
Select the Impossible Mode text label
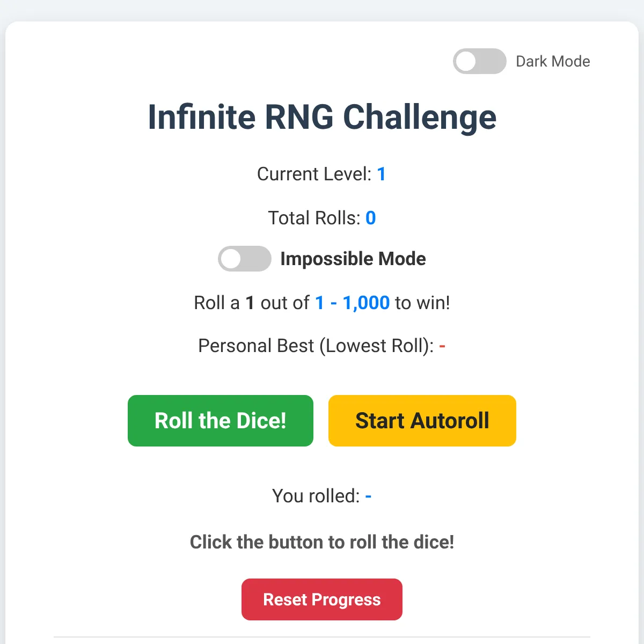point(353,259)
